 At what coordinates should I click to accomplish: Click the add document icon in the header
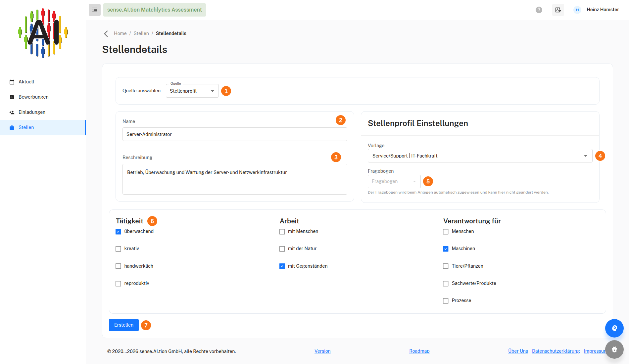pyautogui.click(x=558, y=10)
